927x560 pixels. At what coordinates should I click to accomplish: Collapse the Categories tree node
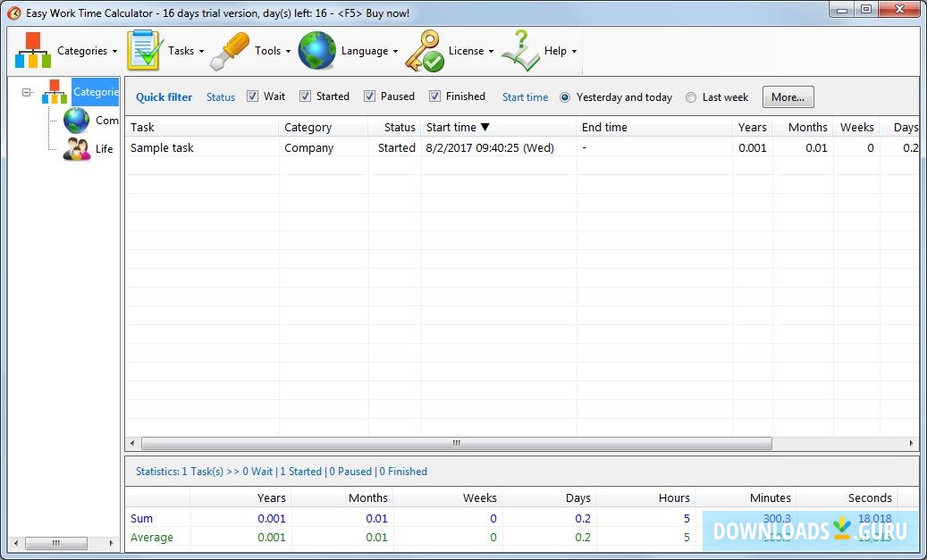(x=27, y=92)
